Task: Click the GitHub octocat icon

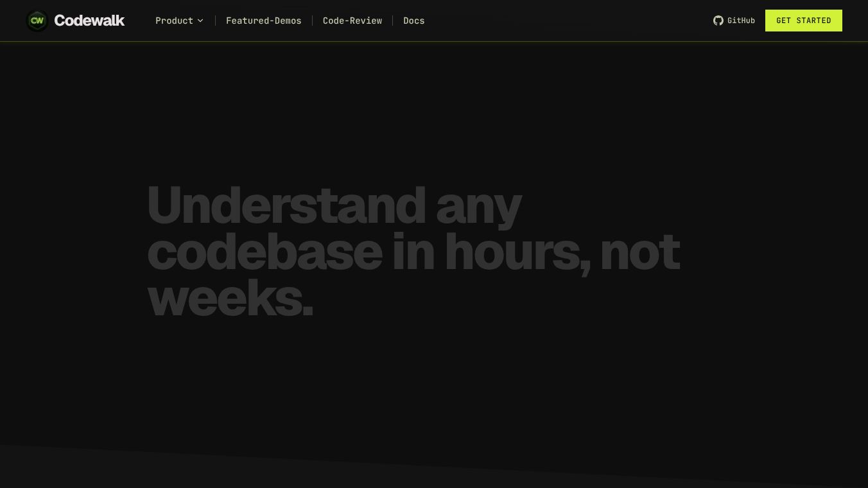Action: pyautogui.click(x=718, y=21)
